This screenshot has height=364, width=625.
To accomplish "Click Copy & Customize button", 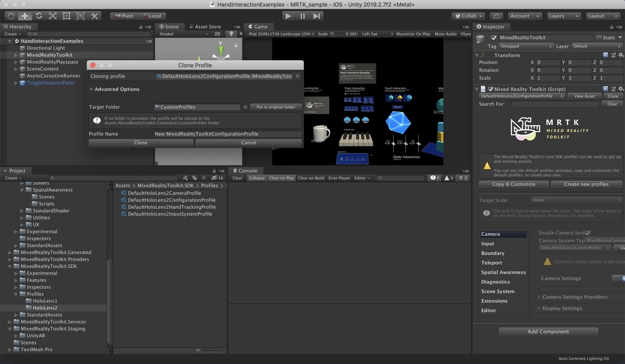I will (x=514, y=184).
